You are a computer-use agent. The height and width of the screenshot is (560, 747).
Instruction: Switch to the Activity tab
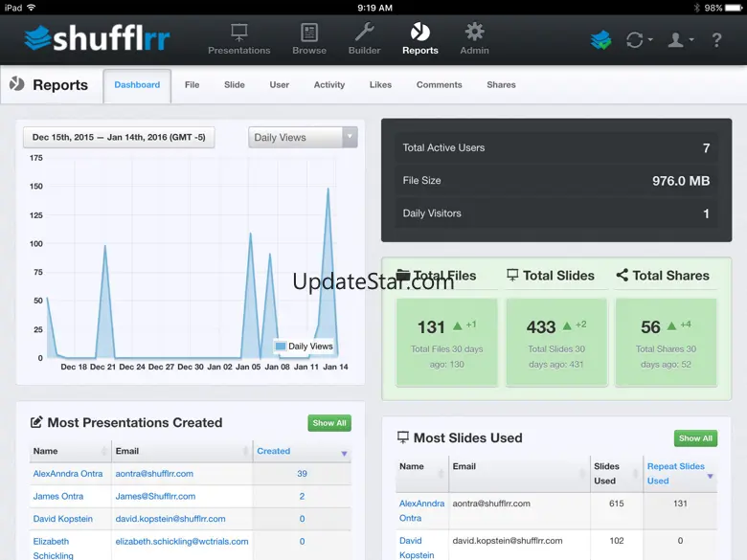(329, 85)
